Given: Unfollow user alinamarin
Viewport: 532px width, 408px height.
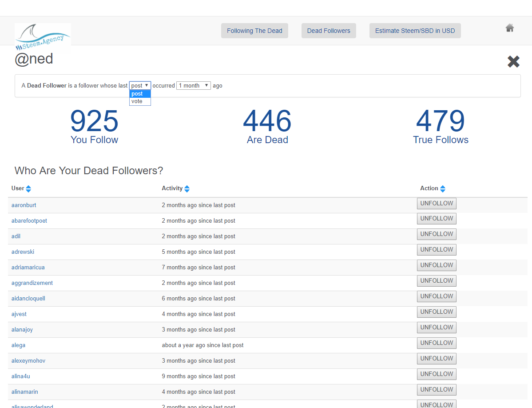Looking at the screenshot, I should click(437, 390).
